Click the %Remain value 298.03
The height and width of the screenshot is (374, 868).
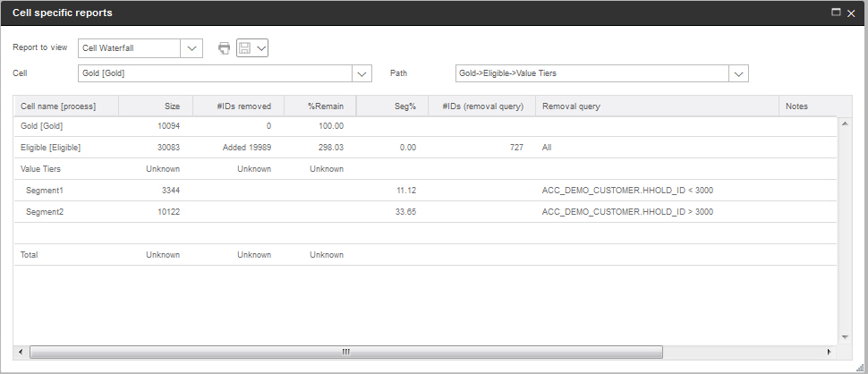click(331, 148)
